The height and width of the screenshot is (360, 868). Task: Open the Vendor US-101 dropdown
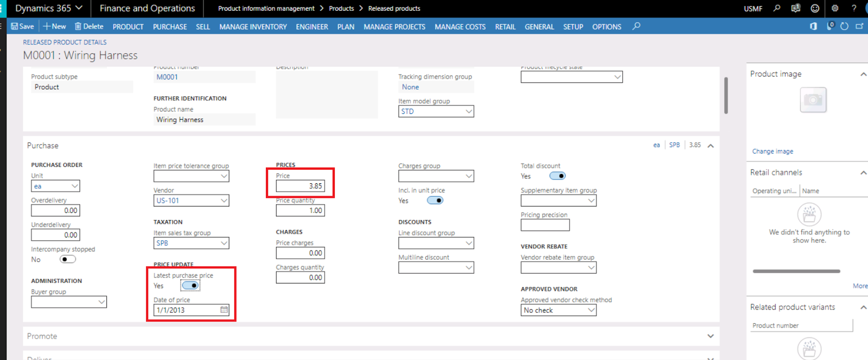click(x=224, y=200)
